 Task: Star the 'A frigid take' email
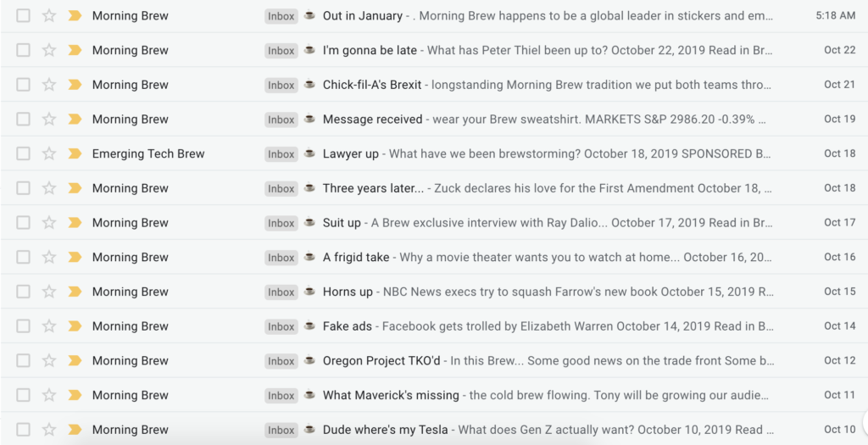pos(49,257)
